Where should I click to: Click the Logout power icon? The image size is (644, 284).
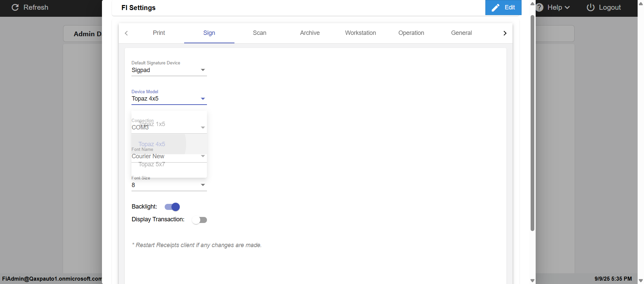click(591, 7)
